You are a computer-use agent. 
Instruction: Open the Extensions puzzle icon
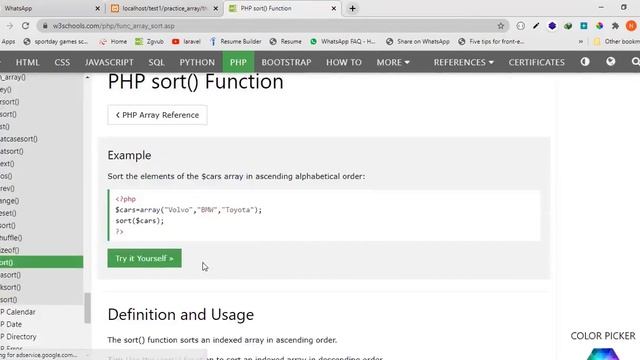(615, 26)
